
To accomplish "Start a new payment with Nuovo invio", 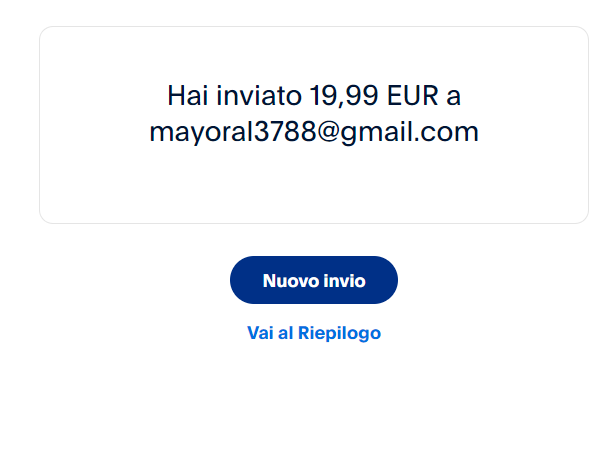I will [x=314, y=280].
